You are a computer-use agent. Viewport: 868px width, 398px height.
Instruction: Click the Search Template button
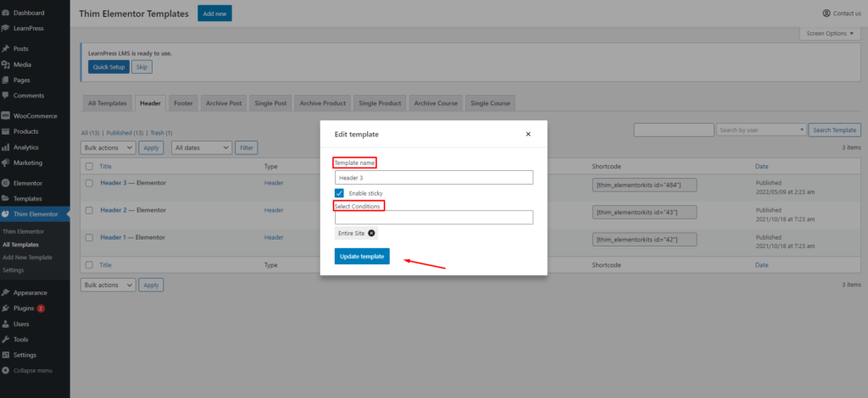pos(835,130)
